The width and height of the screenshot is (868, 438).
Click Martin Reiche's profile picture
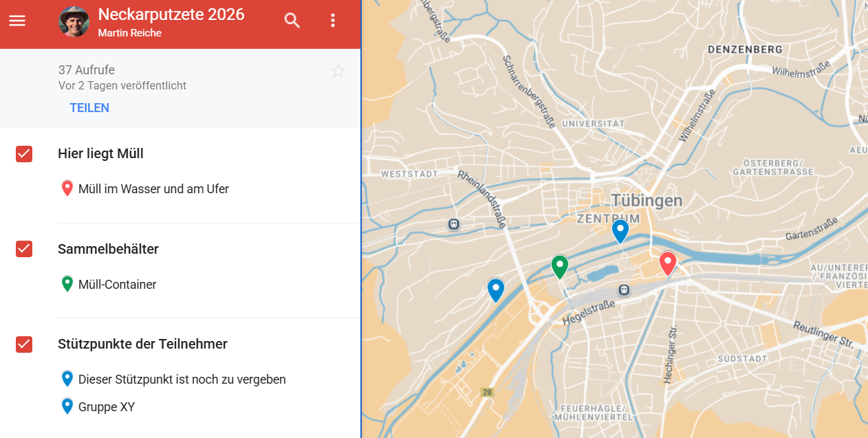74,21
